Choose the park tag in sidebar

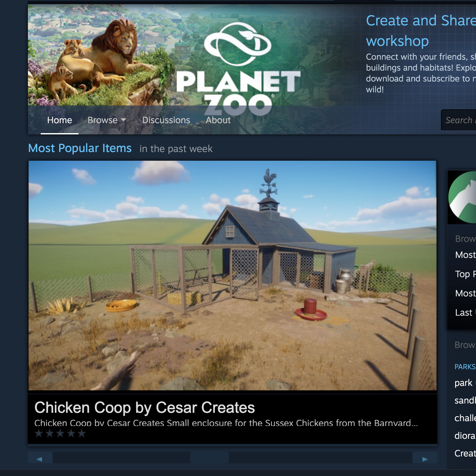[x=464, y=383]
